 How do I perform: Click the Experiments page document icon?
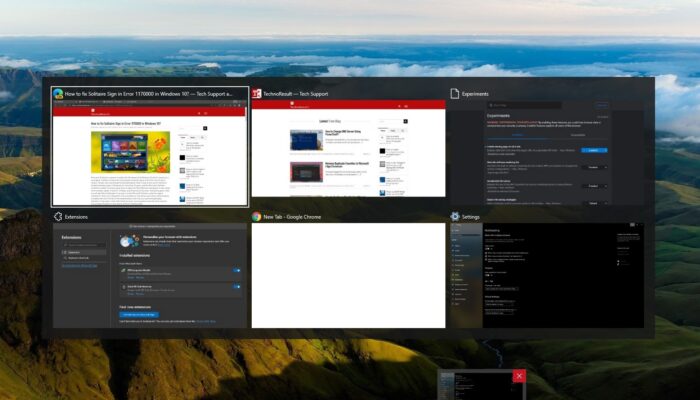tap(455, 93)
